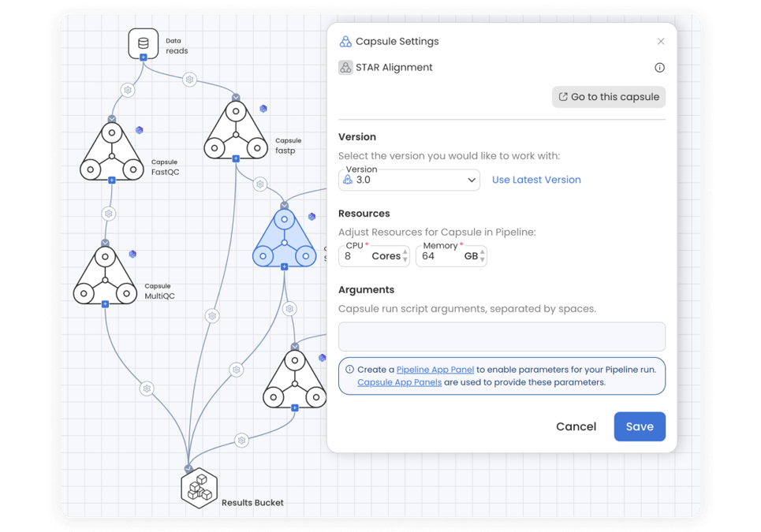Decrease Memory GB using the stepper arrow
This screenshot has width=761, height=532.
(x=481, y=259)
